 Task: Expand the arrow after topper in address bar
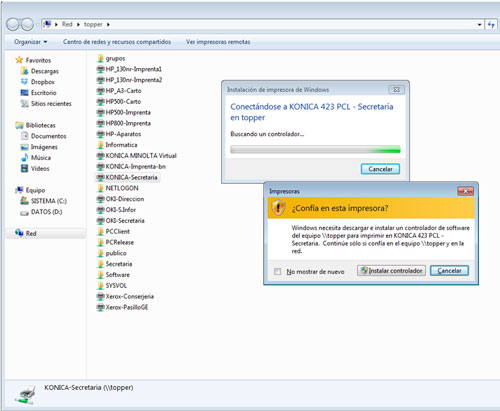pos(108,25)
